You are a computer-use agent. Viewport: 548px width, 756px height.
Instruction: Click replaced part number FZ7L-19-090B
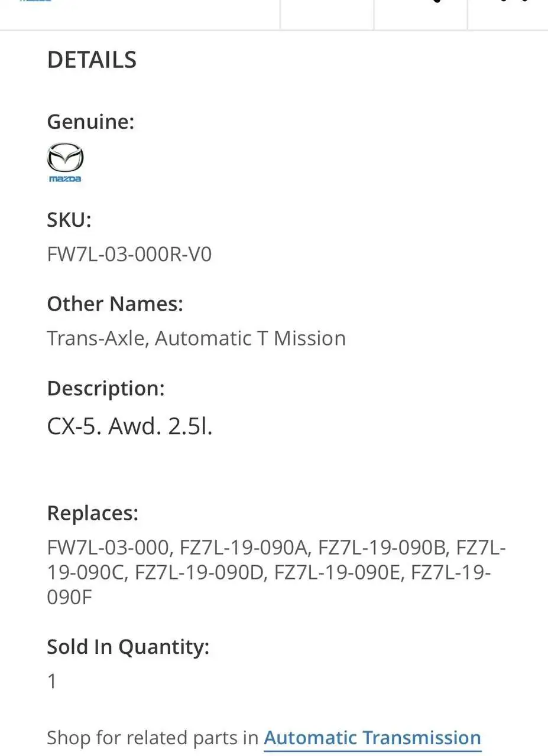382,548
